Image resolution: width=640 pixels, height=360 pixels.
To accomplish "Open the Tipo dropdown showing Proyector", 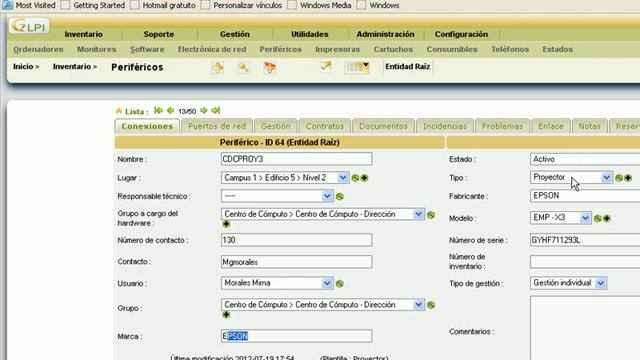I will click(571, 177).
